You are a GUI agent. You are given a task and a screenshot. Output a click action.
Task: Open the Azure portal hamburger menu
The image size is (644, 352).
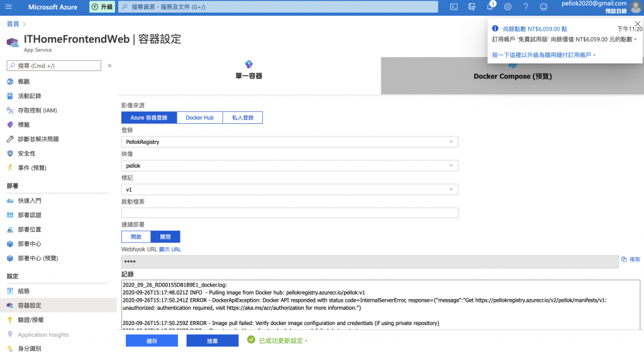(9, 7)
